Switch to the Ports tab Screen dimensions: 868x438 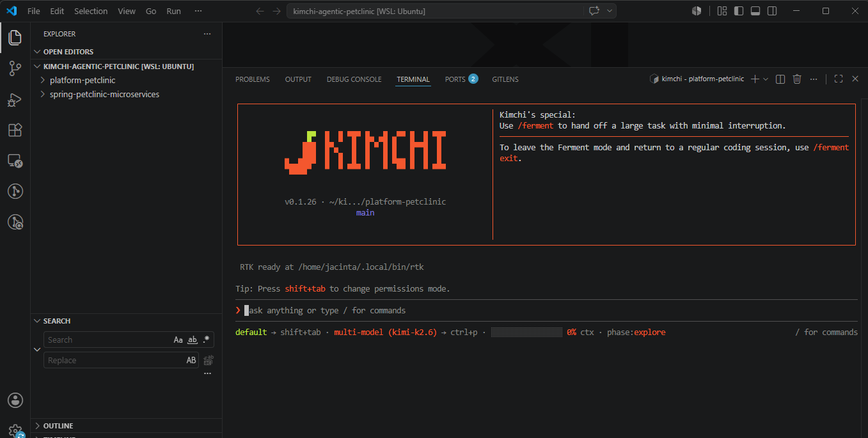click(x=461, y=79)
